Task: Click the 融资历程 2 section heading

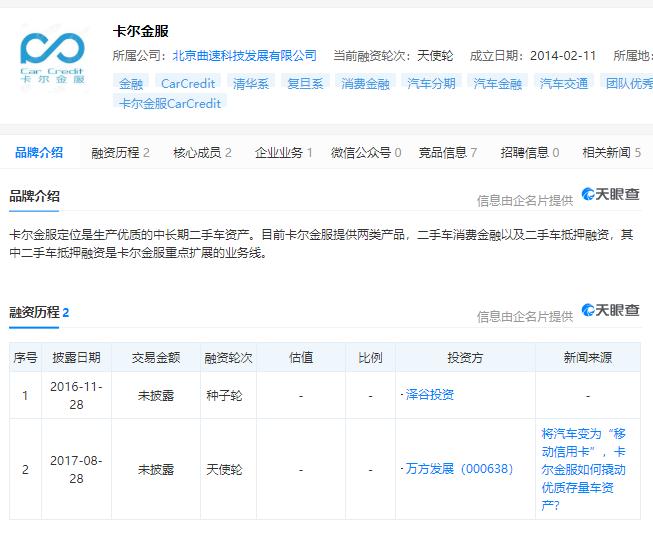Action: pyautogui.click(x=39, y=312)
